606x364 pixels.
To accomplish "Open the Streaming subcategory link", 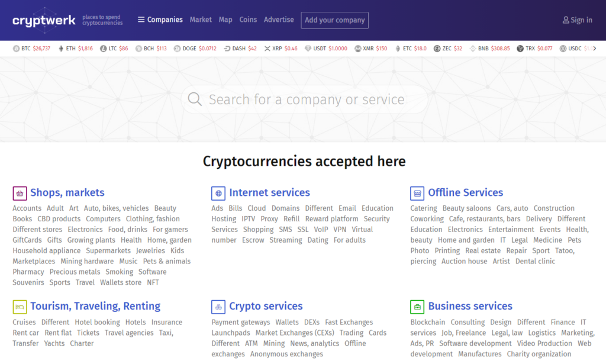I will click(286, 240).
